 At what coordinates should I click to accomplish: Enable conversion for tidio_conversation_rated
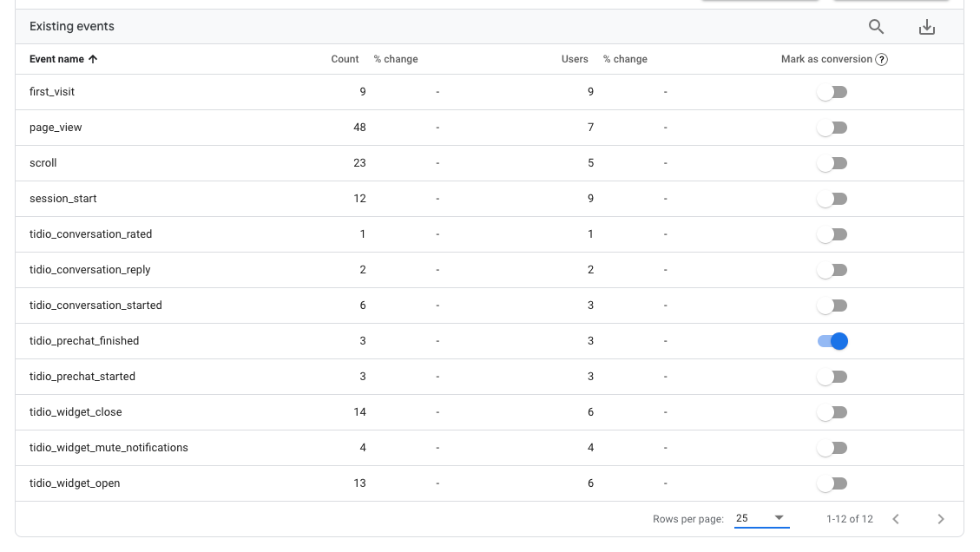(832, 234)
